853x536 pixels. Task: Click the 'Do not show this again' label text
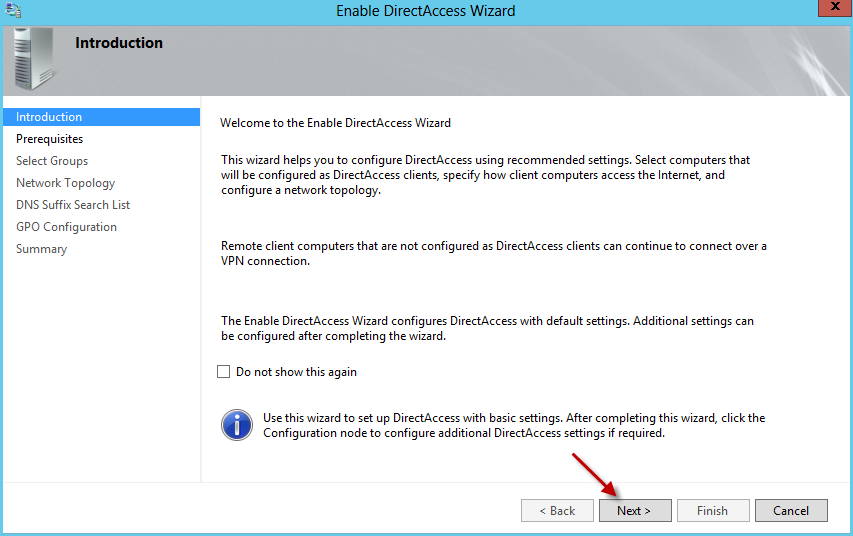[296, 372]
